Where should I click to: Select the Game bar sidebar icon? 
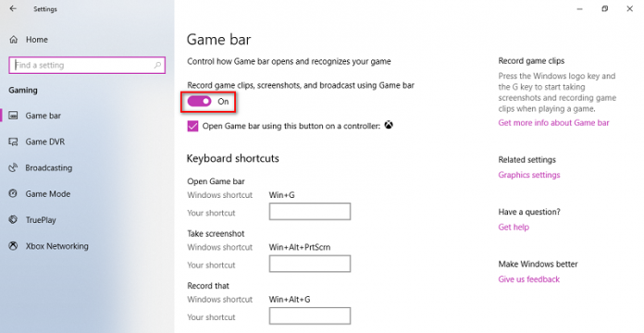pyautogui.click(x=13, y=116)
